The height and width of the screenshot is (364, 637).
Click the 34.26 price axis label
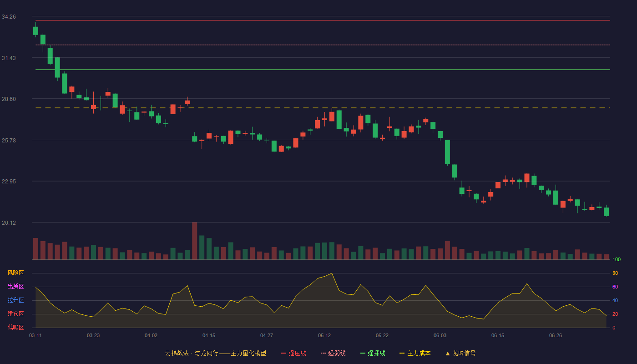click(9, 17)
